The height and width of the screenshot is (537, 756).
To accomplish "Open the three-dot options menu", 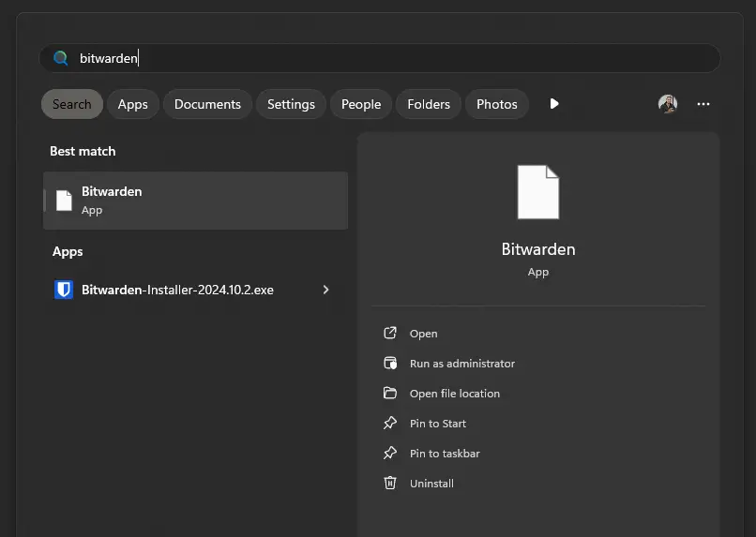I will pyautogui.click(x=703, y=104).
